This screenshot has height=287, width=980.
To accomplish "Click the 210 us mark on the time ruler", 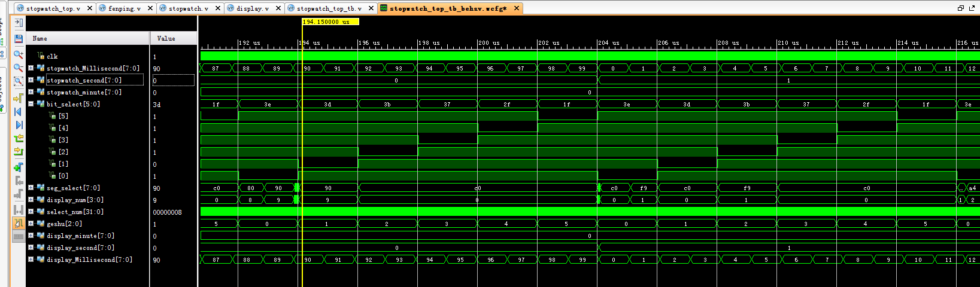I will [x=788, y=43].
